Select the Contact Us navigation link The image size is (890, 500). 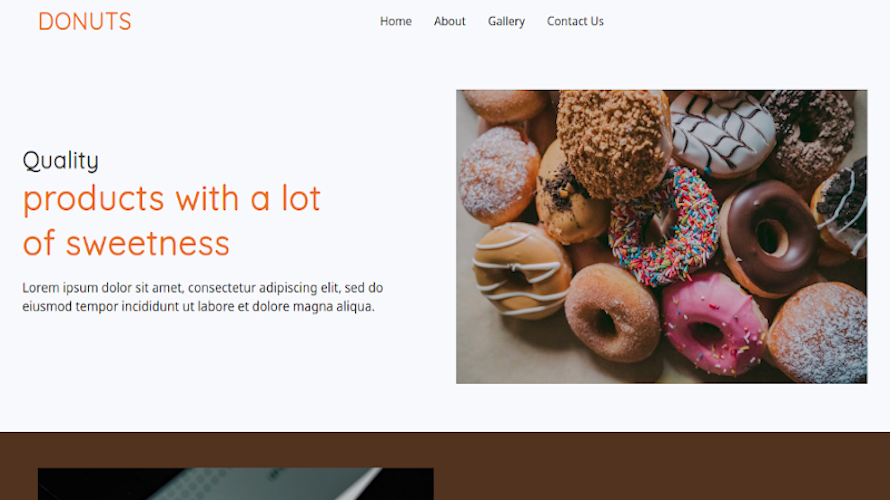(x=575, y=21)
